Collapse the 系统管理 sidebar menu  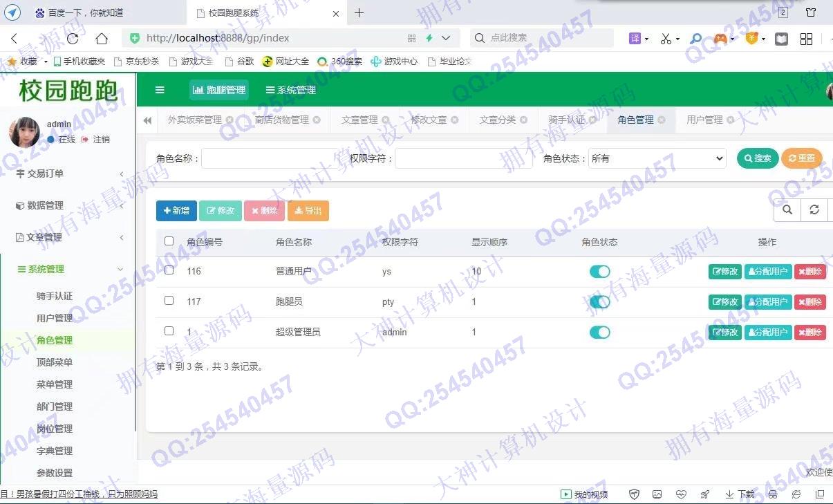(x=68, y=270)
